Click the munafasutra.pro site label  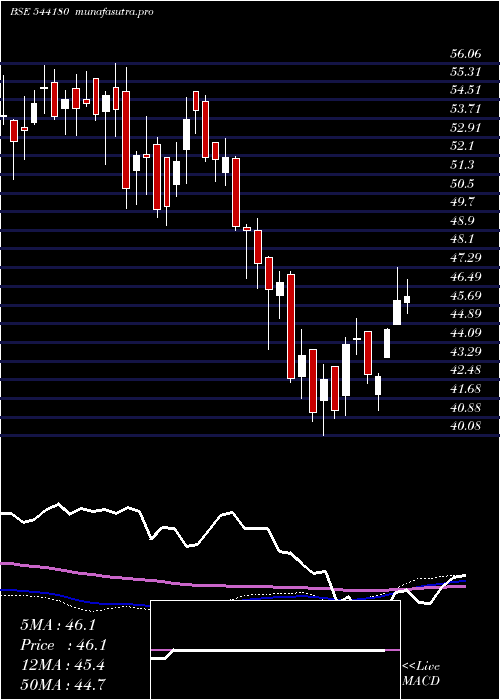coord(112,12)
